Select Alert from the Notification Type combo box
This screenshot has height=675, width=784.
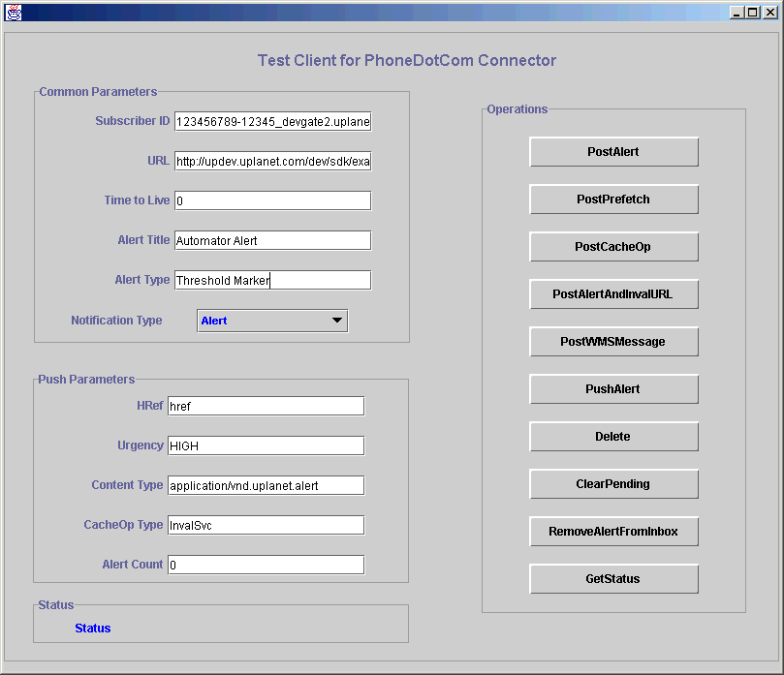pyautogui.click(x=271, y=320)
